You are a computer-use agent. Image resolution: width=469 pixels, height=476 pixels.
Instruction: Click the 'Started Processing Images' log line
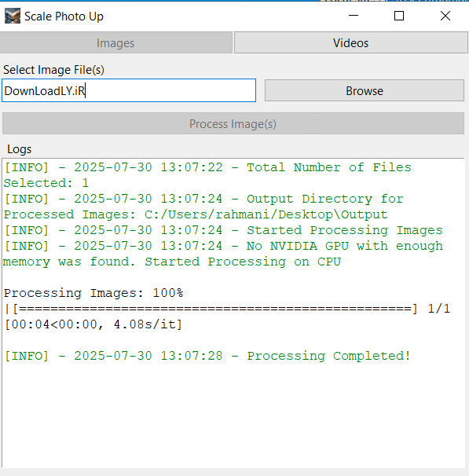223,230
